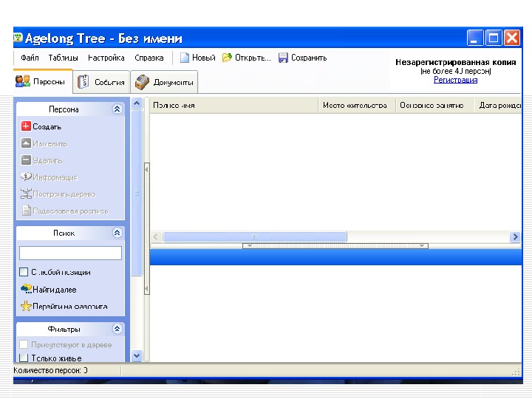Click the Документы card box icon
Viewport: 532px width, 399px height.
(x=142, y=82)
